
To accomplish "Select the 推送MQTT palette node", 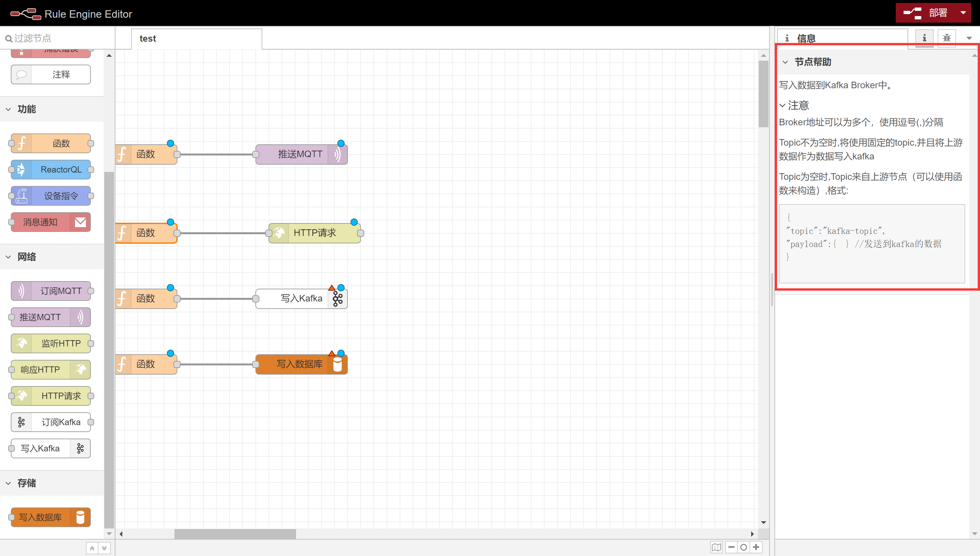I will click(x=51, y=317).
